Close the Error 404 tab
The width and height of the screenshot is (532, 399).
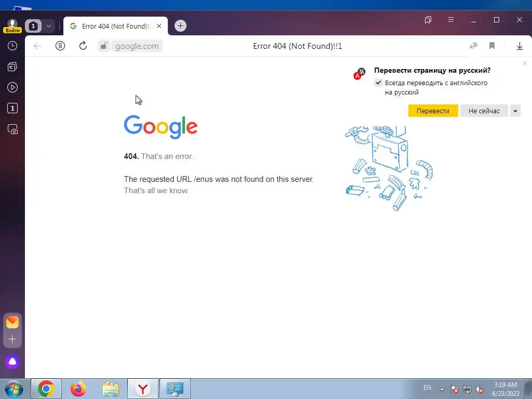pos(159,26)
